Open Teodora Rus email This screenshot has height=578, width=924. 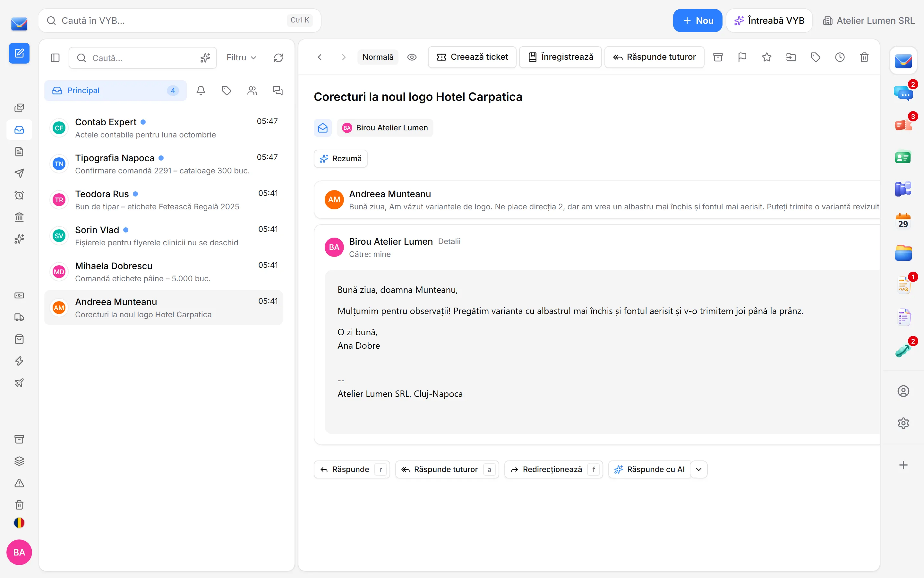163,200
